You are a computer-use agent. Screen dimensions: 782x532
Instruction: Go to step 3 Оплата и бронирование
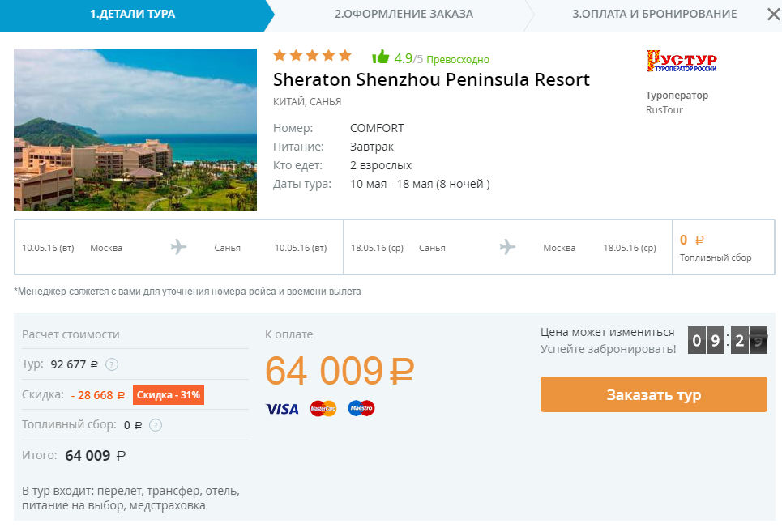pyautogui.click(x=654, y=15)
